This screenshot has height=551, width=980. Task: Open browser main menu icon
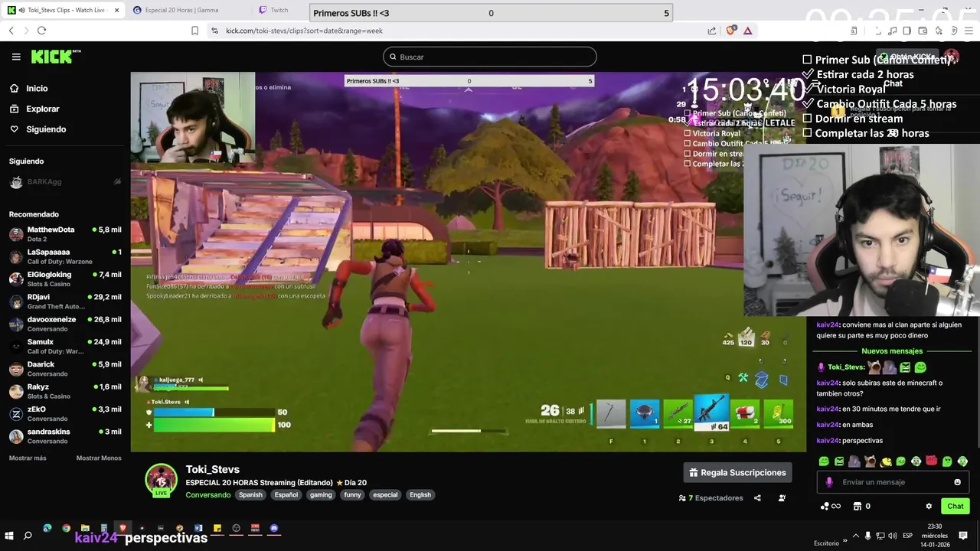(968, 31)
